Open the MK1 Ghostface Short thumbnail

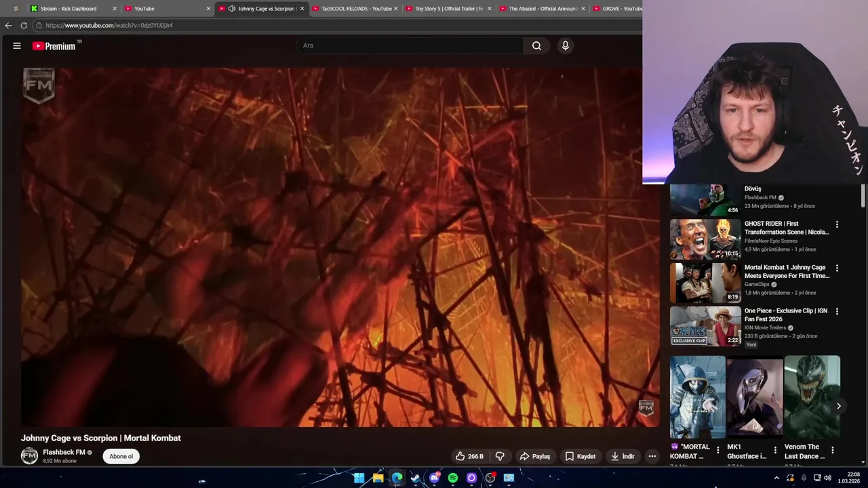[755, 397]
